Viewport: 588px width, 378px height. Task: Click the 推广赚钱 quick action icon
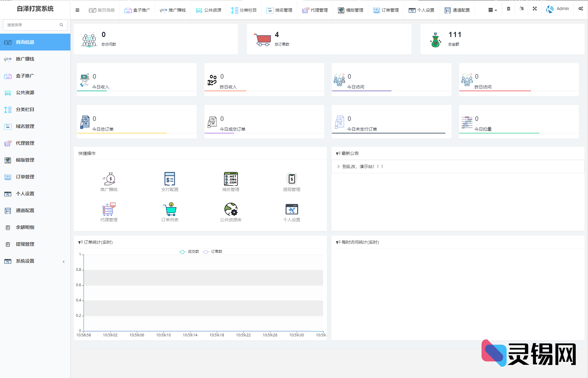point(109,179)
